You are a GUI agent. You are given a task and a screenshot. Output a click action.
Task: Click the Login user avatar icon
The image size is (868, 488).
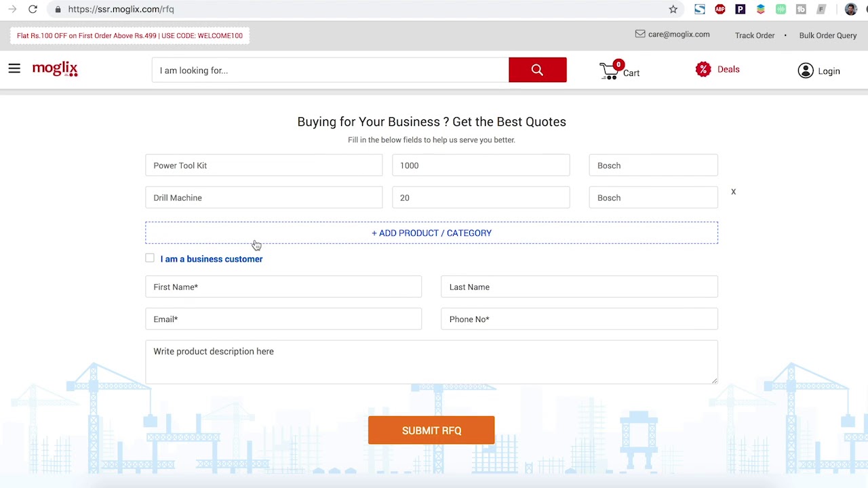coord(805,70)
